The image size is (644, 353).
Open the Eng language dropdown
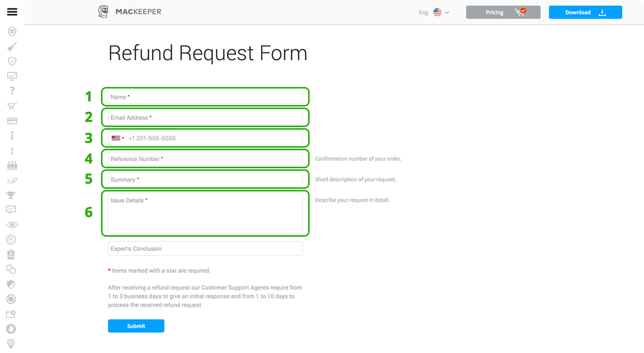434,12
